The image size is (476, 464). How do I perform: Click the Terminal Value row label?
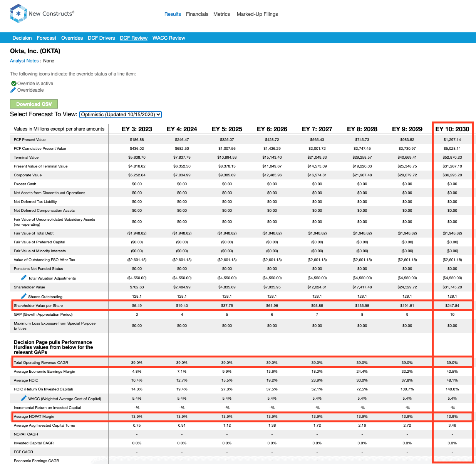point(26,157)
